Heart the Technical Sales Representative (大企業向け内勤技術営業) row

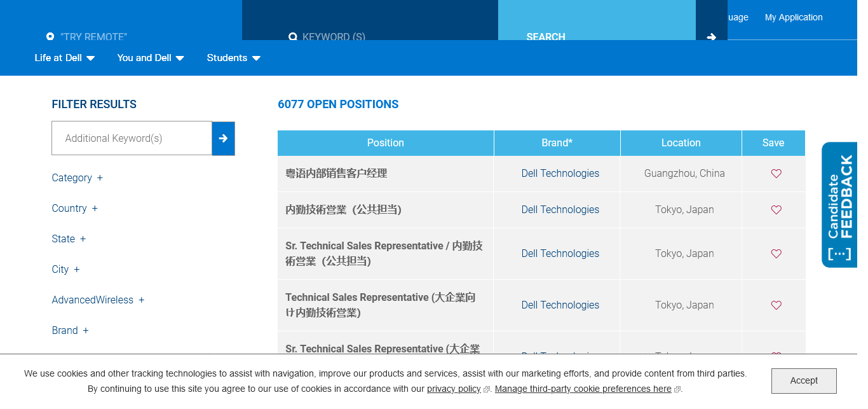776,305
